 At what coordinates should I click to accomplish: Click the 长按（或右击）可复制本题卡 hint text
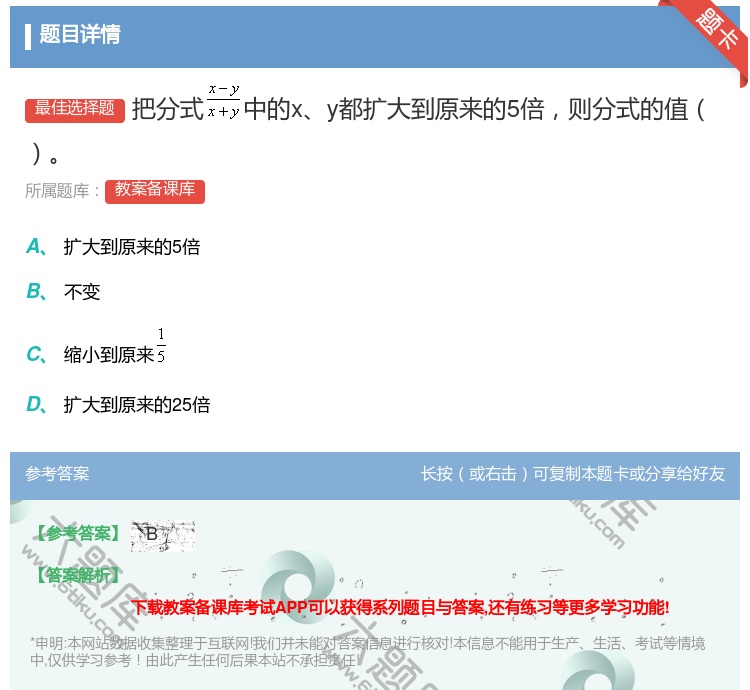click(x=573, y=474)
